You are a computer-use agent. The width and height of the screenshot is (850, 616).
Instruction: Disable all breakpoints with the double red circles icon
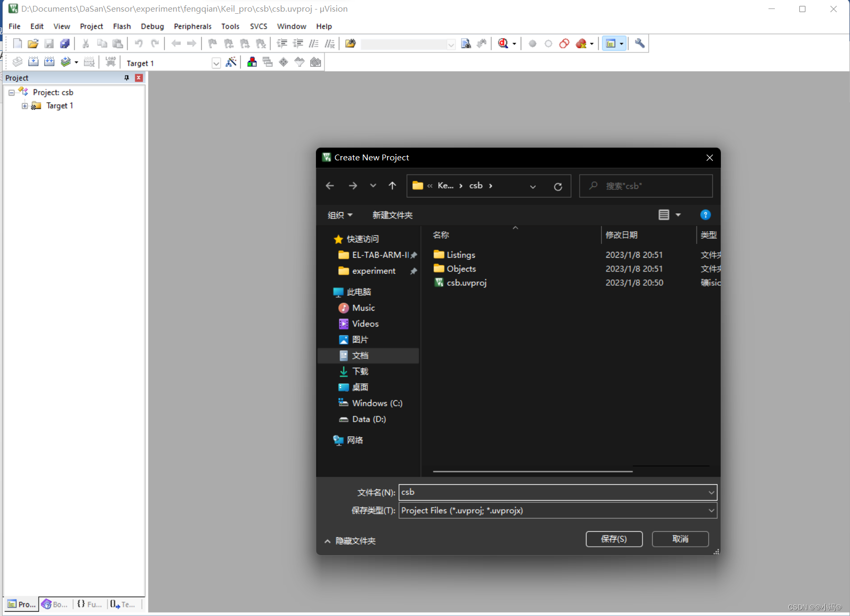click(x=564, y=43)
